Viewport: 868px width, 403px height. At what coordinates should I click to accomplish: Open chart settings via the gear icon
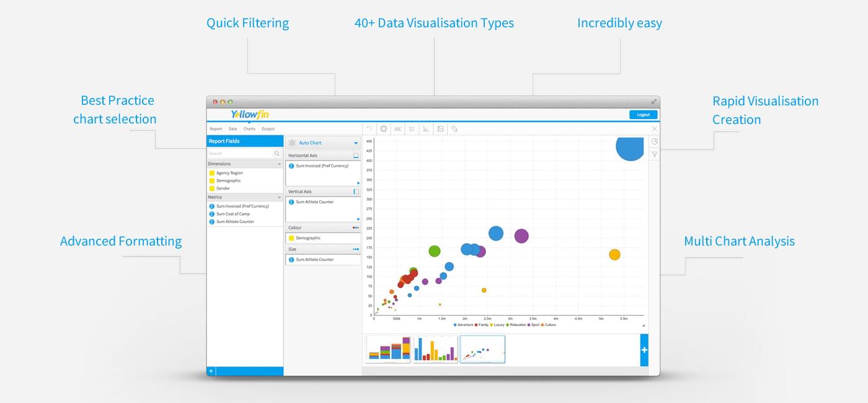tap(383, 128)
